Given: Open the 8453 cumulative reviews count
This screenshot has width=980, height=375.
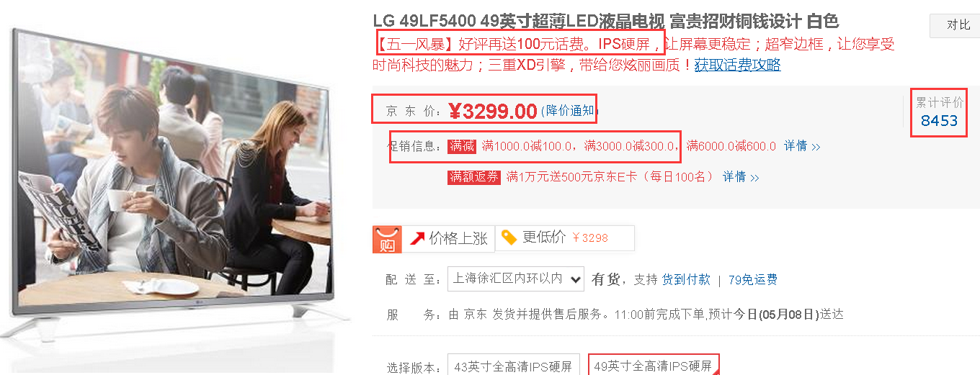Looking at the screenshot, I should coord(940,120).
